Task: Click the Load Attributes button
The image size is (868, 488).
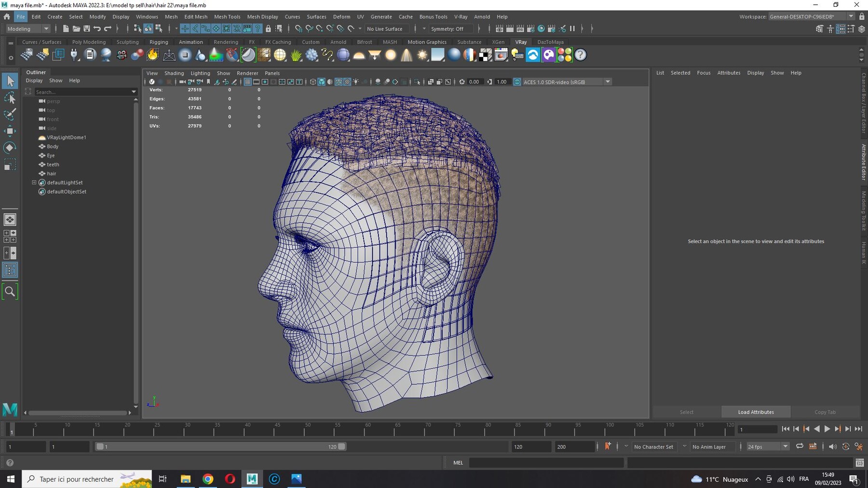Action: coord(756,412)
